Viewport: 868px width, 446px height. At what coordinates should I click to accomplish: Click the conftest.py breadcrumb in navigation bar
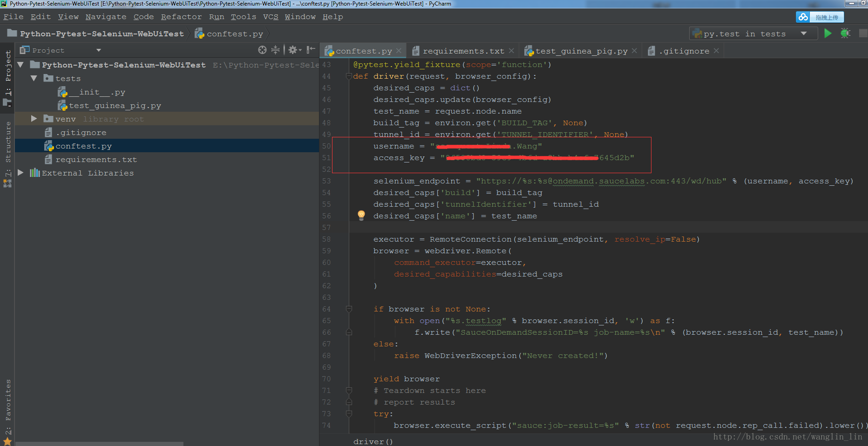click(x=234, y=34)
